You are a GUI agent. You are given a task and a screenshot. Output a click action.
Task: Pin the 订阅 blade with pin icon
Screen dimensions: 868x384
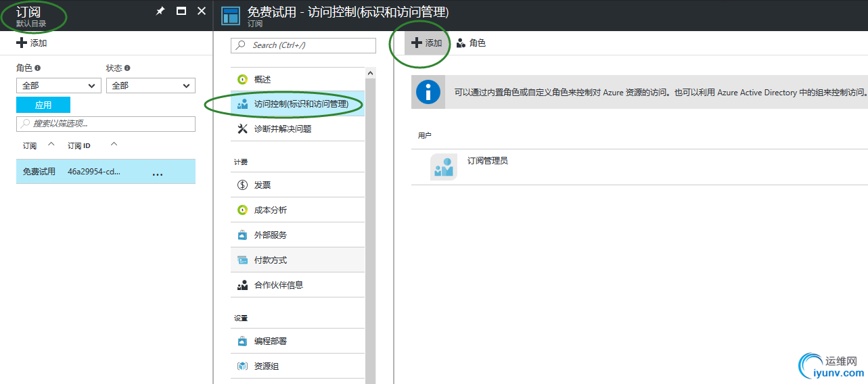[x=160, y=11]
